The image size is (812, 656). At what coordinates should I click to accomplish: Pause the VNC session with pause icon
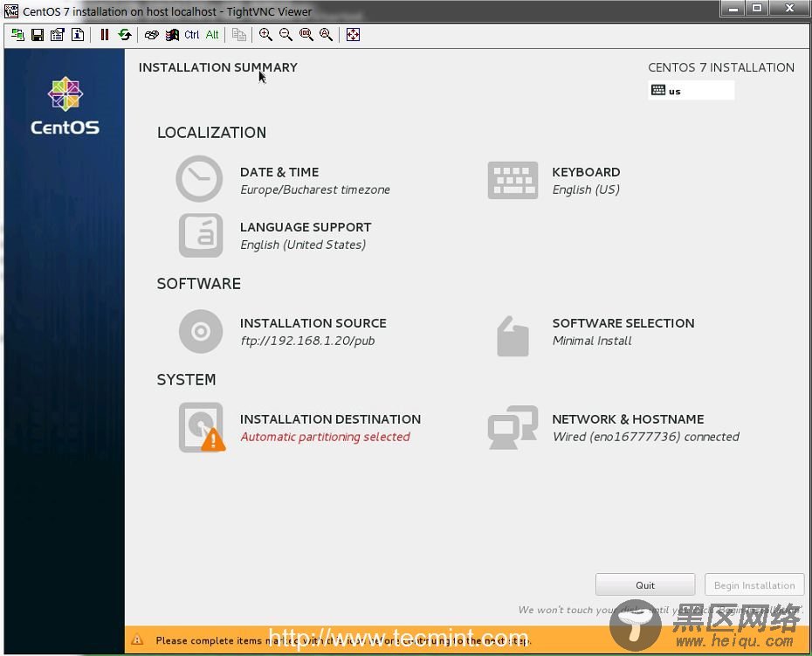pos(105,35)
